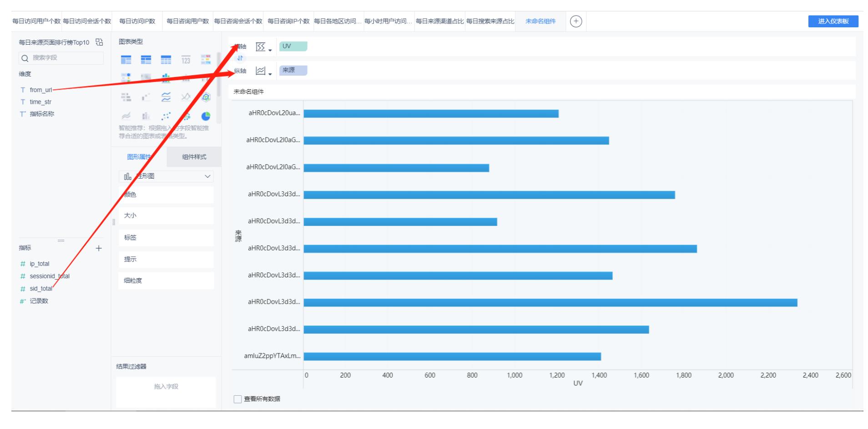Select the detail table chart type icon
Screen dimensions: 868x429
(x=166, y=60)
